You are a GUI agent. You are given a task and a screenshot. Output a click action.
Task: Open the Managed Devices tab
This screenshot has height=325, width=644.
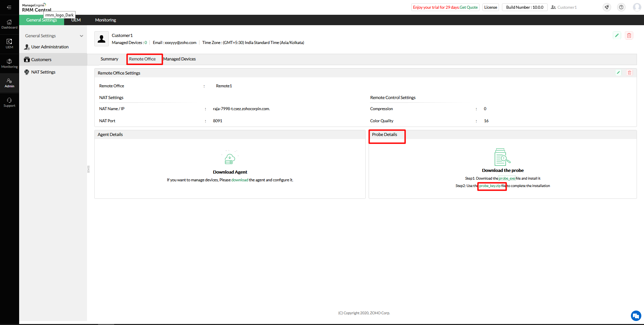point(180,59)
